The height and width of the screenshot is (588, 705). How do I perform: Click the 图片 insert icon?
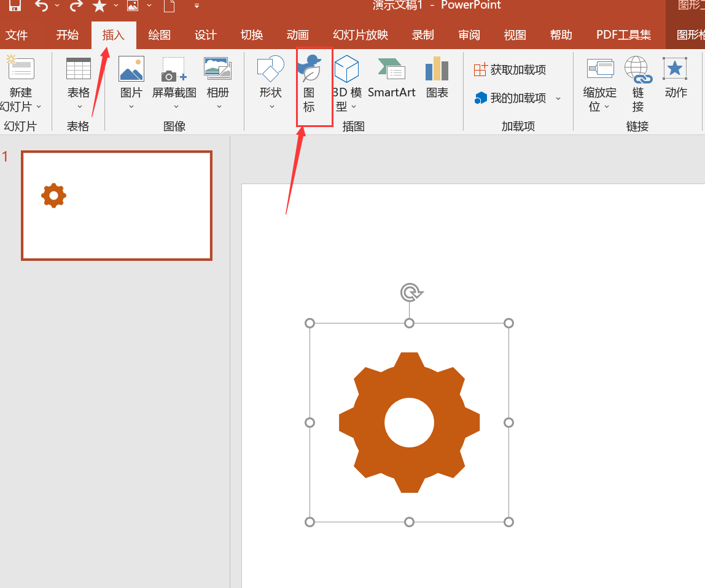[x=131, y=68]
